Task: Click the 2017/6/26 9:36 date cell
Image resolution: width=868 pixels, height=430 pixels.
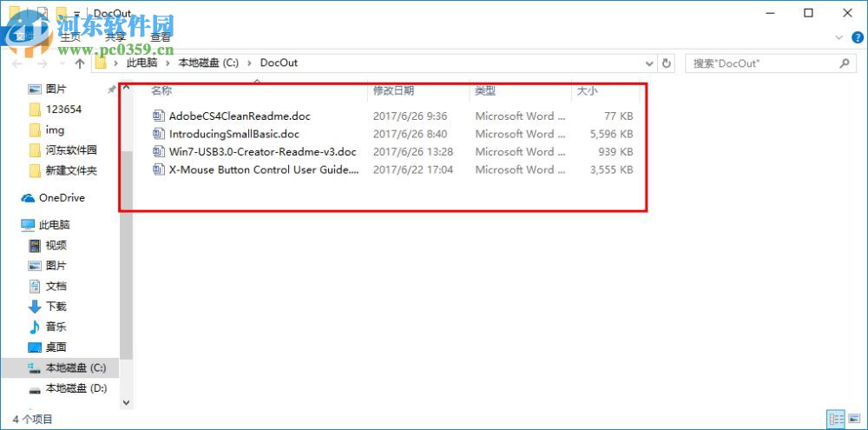Action: click(x=410, y=116)
